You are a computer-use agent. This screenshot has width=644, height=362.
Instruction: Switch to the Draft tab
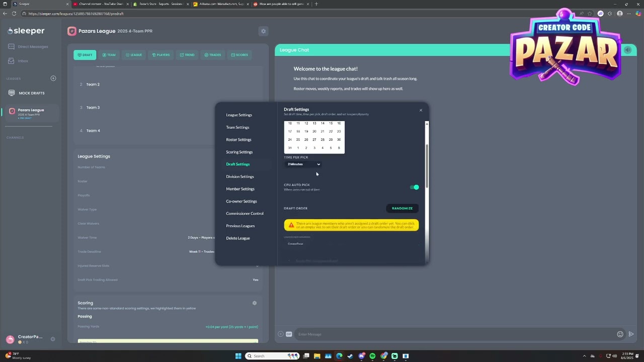tap(85, 55)
